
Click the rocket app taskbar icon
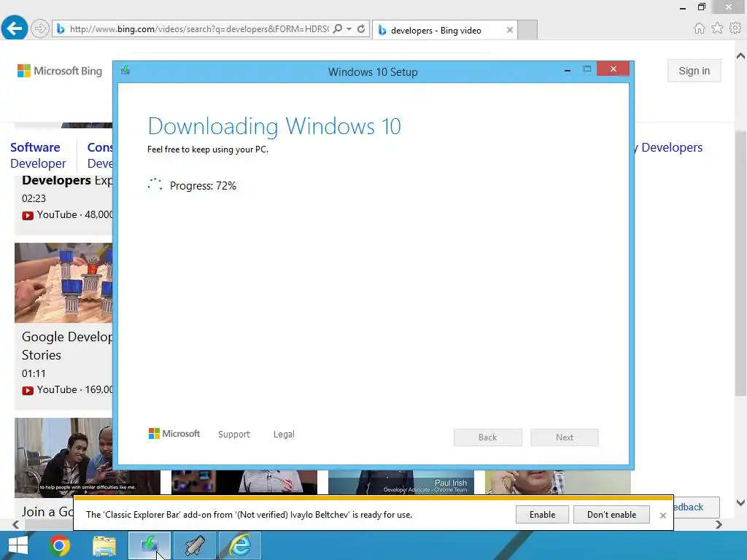[194, 545]
